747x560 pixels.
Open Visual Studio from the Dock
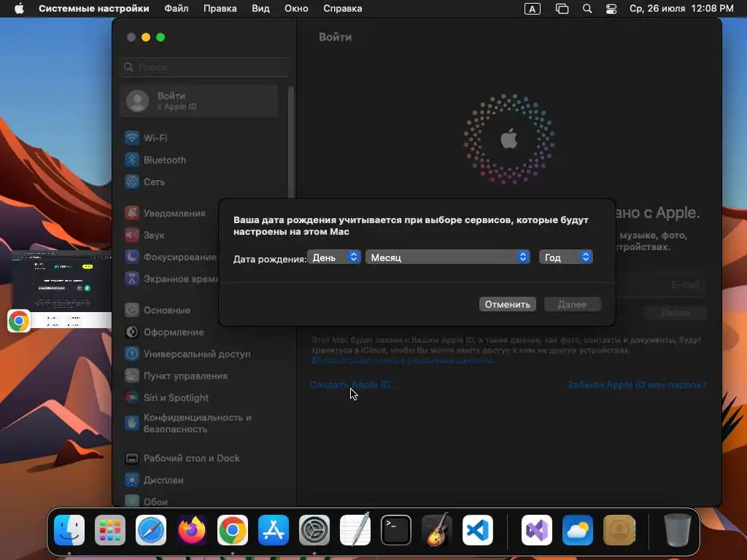click(x=537, y=530)
